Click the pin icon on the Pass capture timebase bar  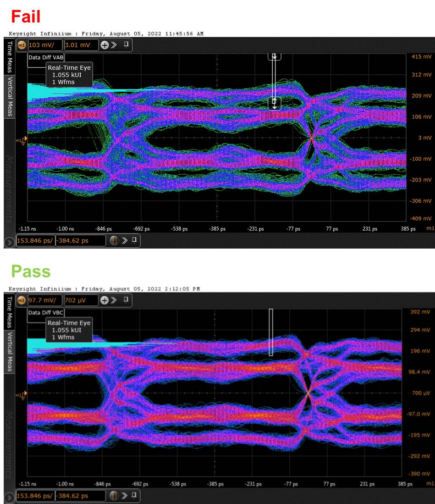[x=134, y=495]
